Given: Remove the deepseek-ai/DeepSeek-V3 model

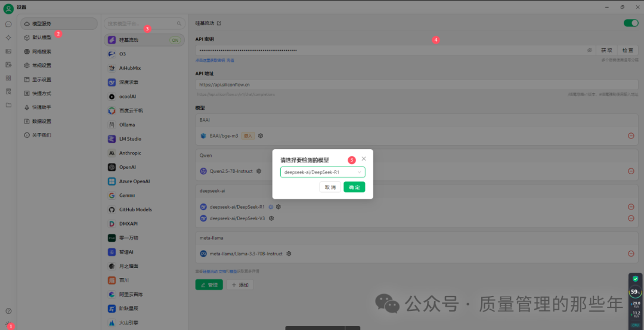Looking at the screenshot, I should 631,218.
